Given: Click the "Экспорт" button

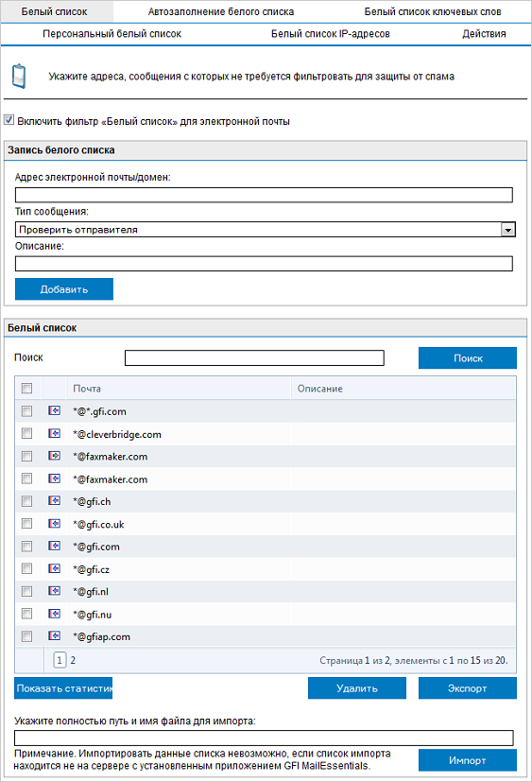Looking at the screenshot, I should pyautogui.click(x=467, y=688).
